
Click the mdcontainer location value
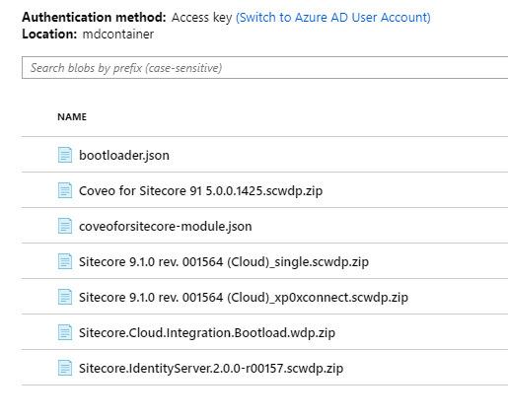[x=118, y=35]
